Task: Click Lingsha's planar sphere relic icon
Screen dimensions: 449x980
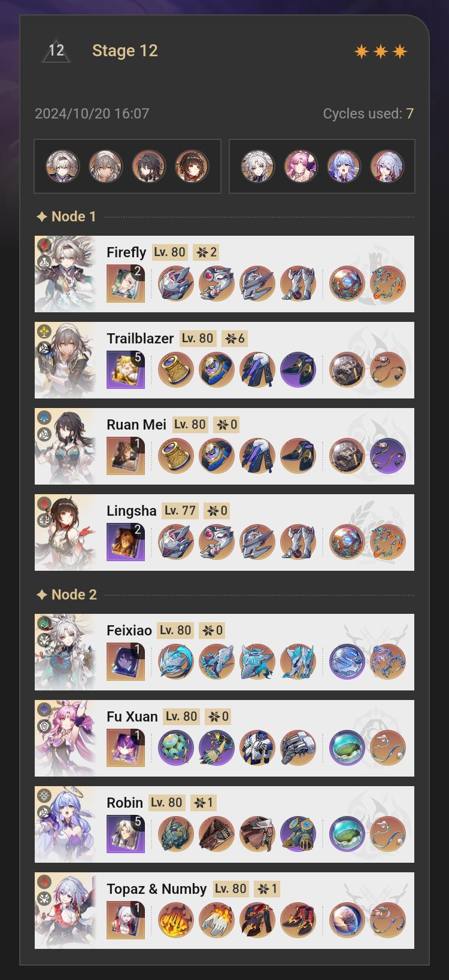Action: 347,542
